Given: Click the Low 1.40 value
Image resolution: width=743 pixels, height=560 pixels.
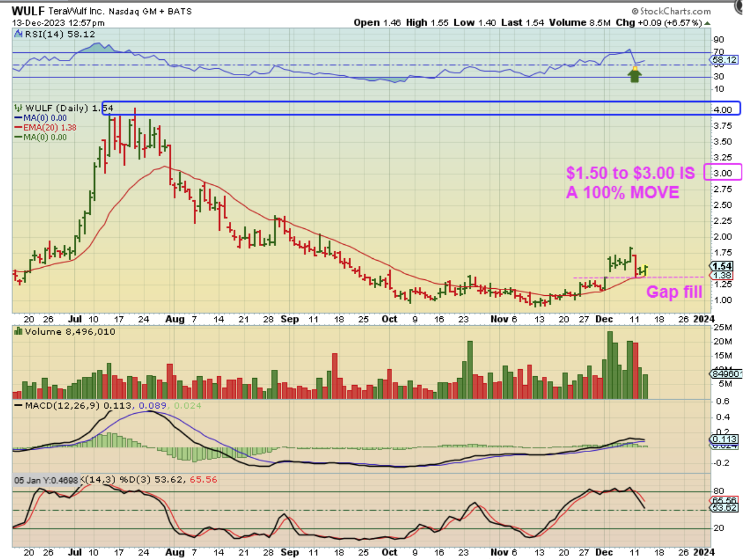Looking at the screenshot, I should pos(475,22).
